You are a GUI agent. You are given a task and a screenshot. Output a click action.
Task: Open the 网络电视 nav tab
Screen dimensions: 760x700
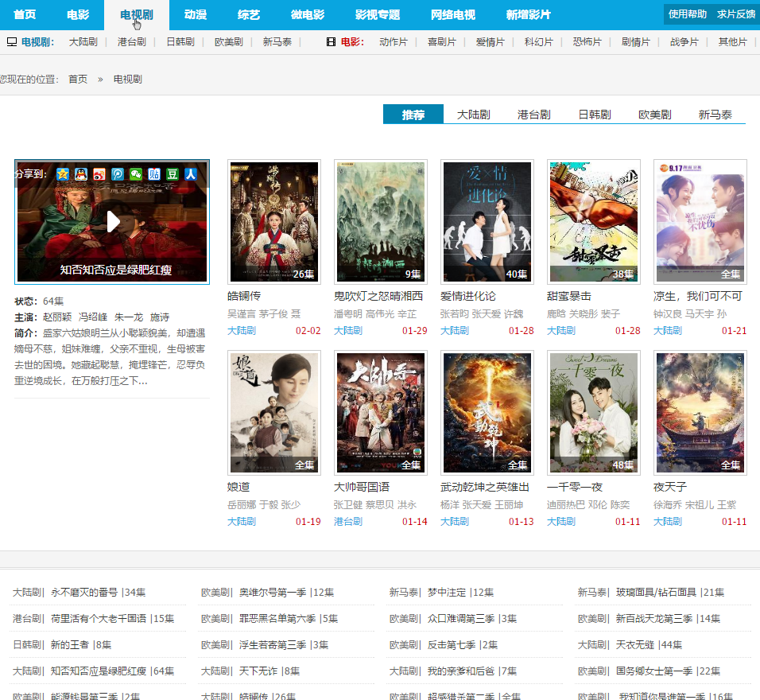click(x=453, y=14)
